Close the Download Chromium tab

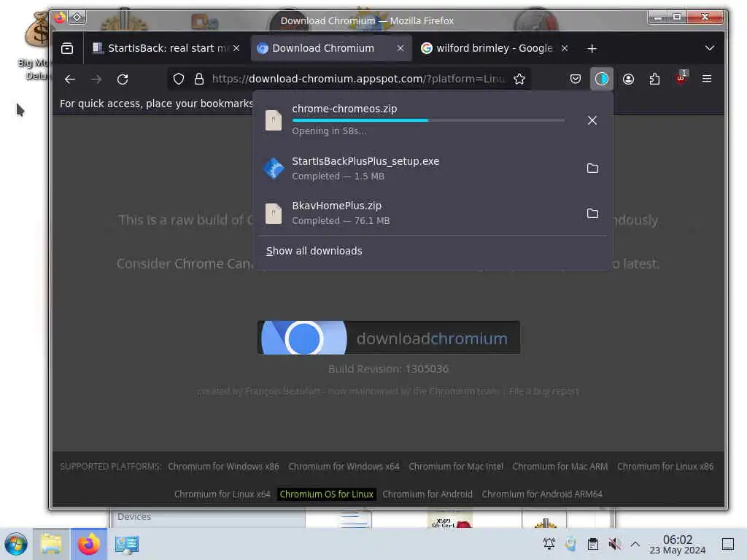400,48
